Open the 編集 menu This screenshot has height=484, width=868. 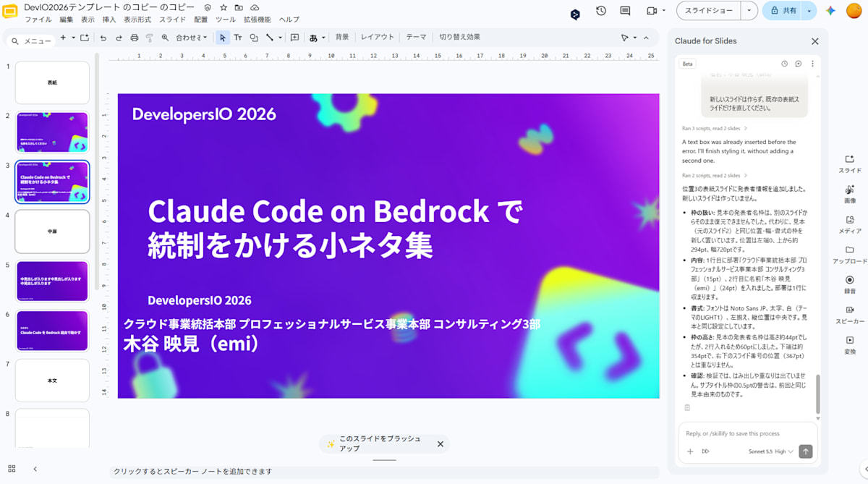[66, 20]
